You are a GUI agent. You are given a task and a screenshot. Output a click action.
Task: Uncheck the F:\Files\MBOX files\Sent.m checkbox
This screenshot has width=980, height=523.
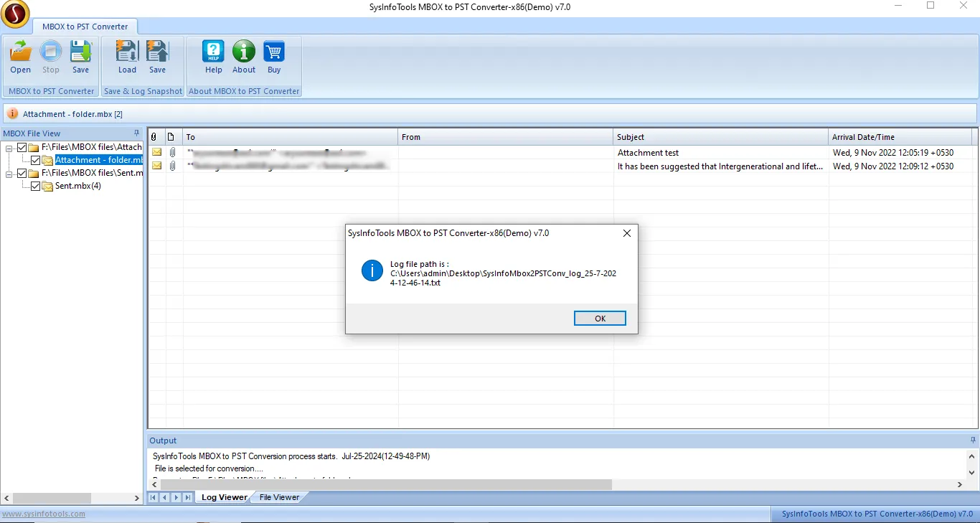coord(22,173)
